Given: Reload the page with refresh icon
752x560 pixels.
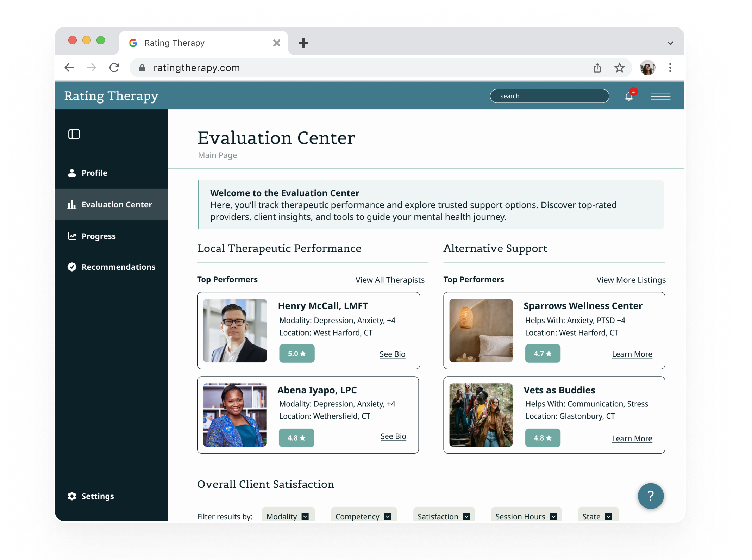Looking at the screenshot, I should (114, 68).
